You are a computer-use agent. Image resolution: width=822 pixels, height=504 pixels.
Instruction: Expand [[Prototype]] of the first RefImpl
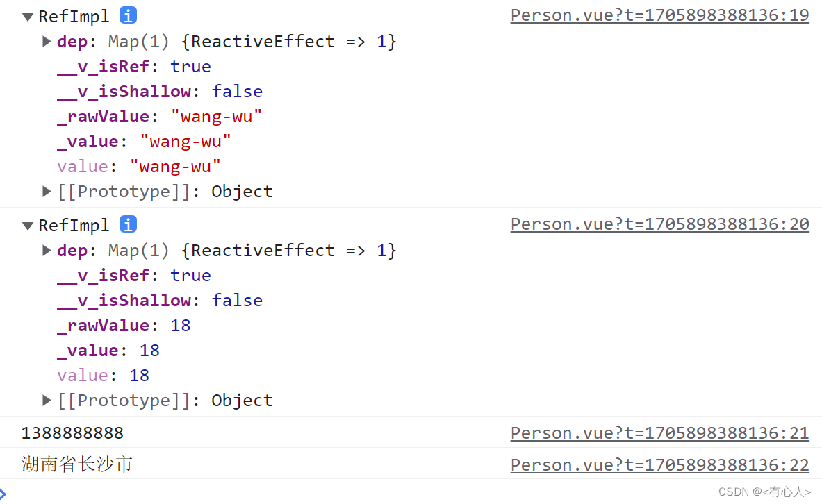46,191
